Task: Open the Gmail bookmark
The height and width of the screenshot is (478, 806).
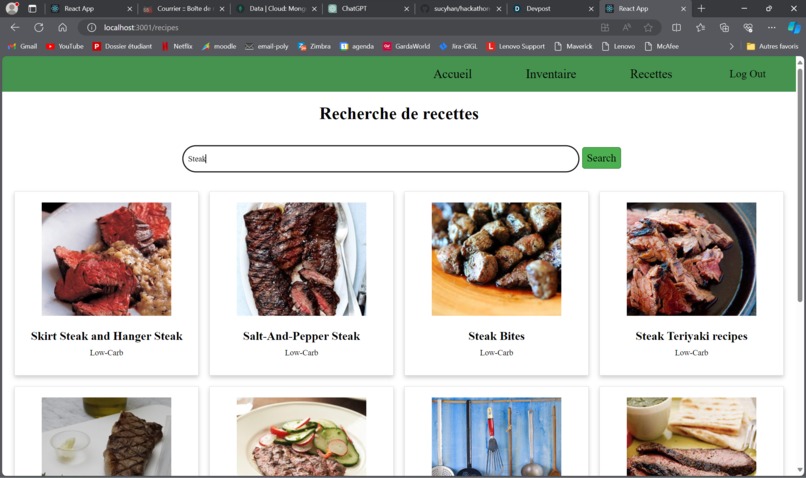Action: [23, 46]
